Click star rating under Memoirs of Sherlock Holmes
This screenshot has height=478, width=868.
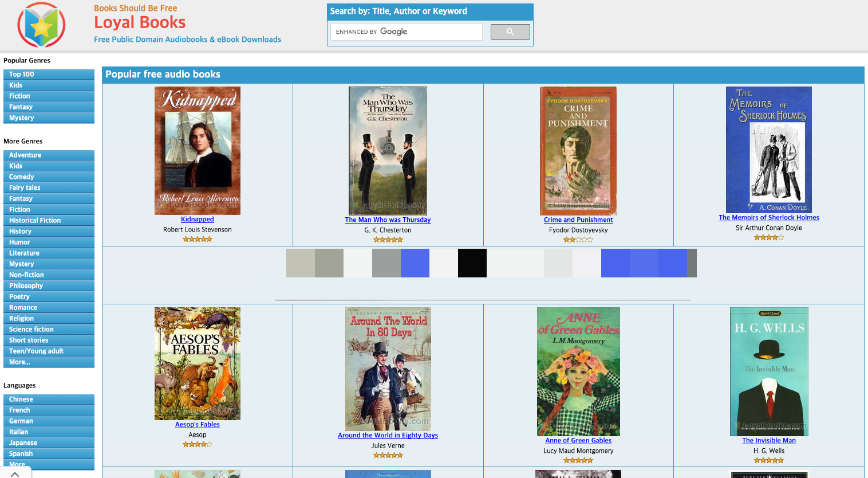click(x=769, y=237)
